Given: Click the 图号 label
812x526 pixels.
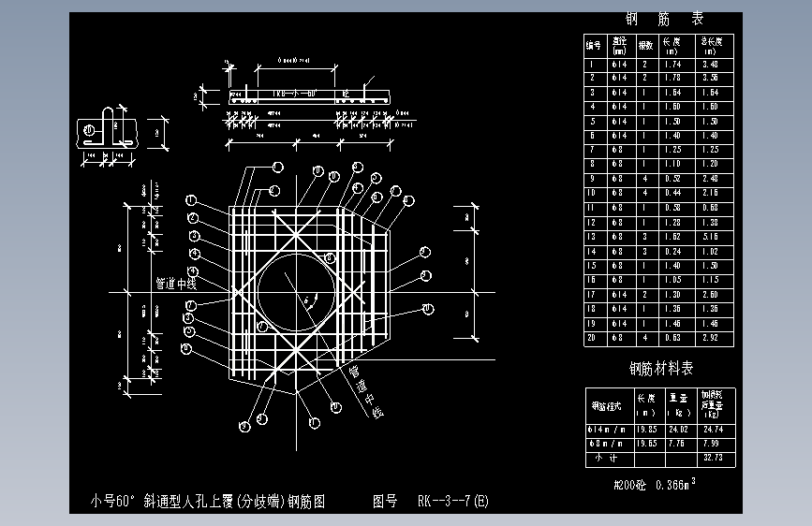Looking at the screenshot, I should point(385,501).
